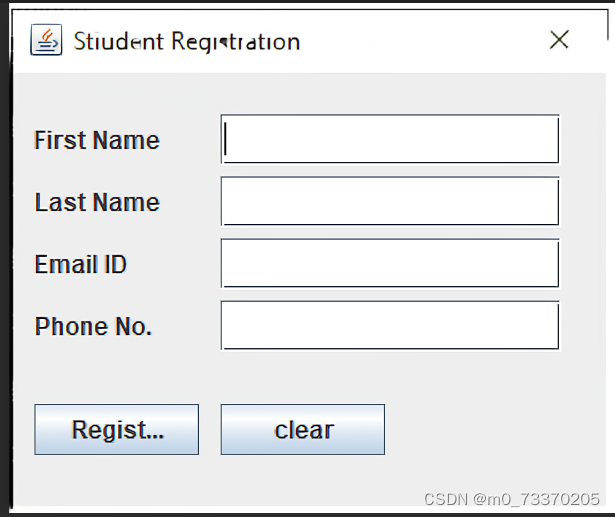Viewport: 615px width, 517px height.
Task: Click the Phone No. label
Action: click(93, 326)
